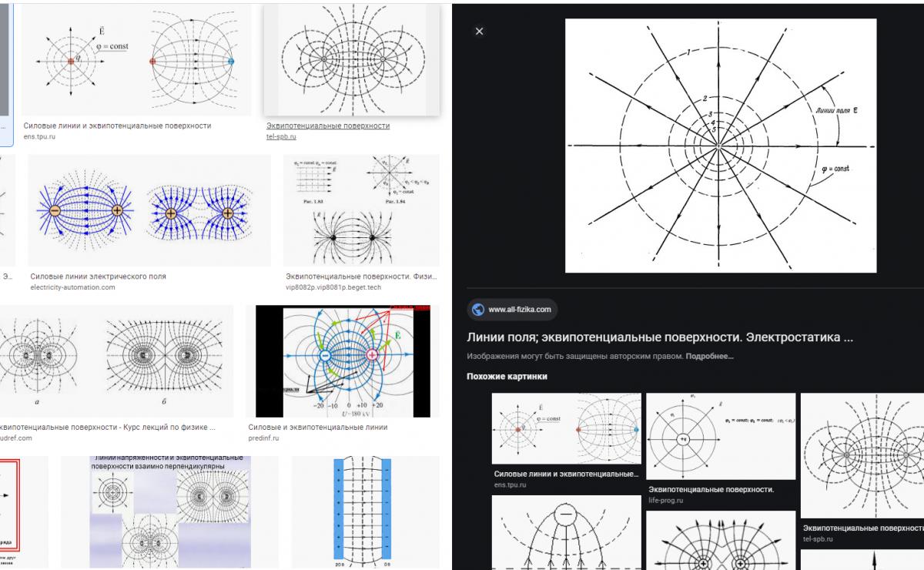Image resolution: width=924 pixels, height=570 pixels.
Task: Click 'Силовые и эквипотенциальные линии' caption link
Action: coord(317,427)
